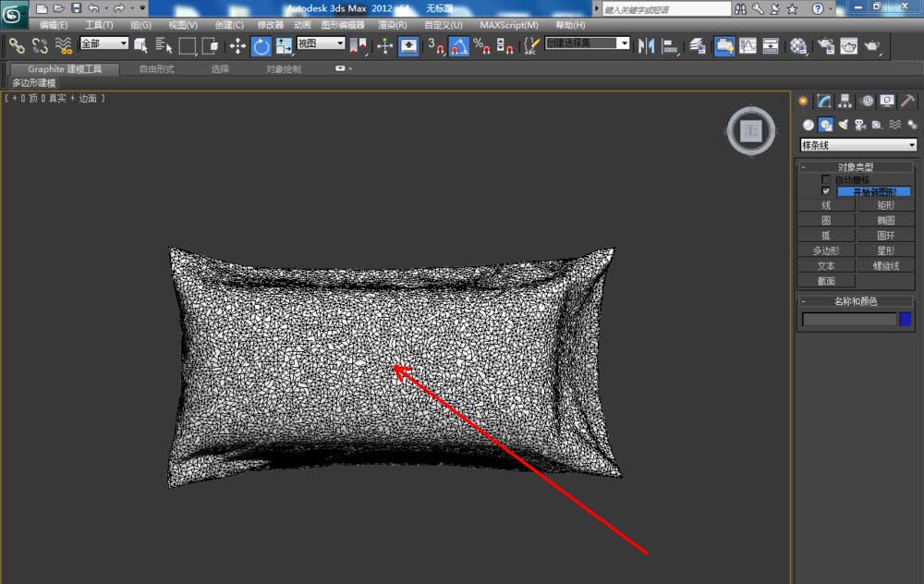
Task: Click the 螺旋线 shape button
Action: [x=886, y=266]
